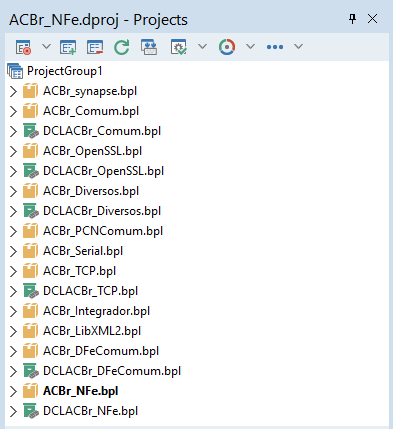Open dropdown next to build options icon
Viewport: 393px width, 429px height.
click(x=202, y=46)
